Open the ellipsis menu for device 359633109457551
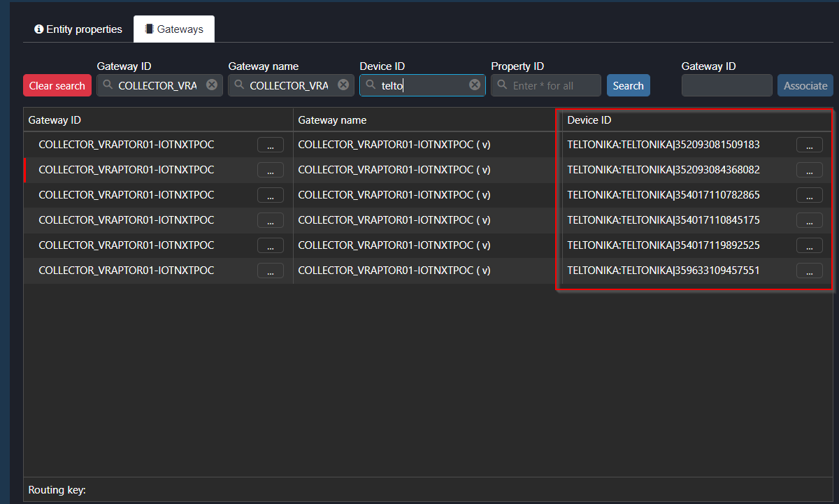The image size is (839, 504). [x=810, y=271]
